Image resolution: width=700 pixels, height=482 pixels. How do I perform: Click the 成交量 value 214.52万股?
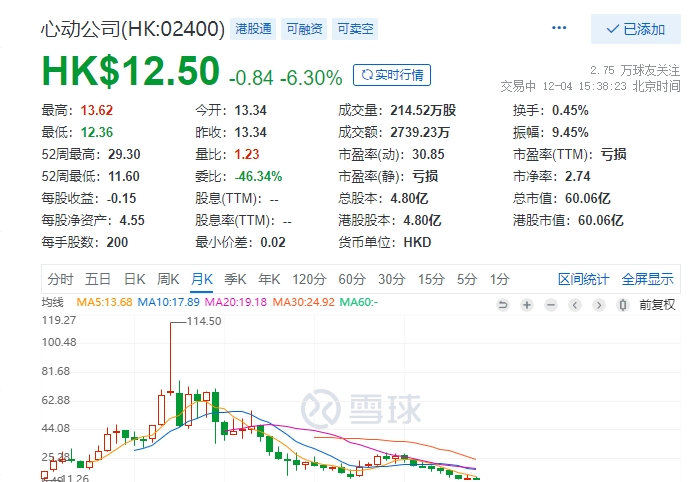(423, 110)
